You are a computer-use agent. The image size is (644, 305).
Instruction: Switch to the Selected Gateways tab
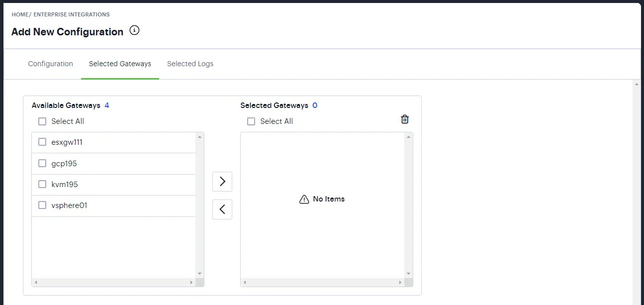(x=120, y=64)
